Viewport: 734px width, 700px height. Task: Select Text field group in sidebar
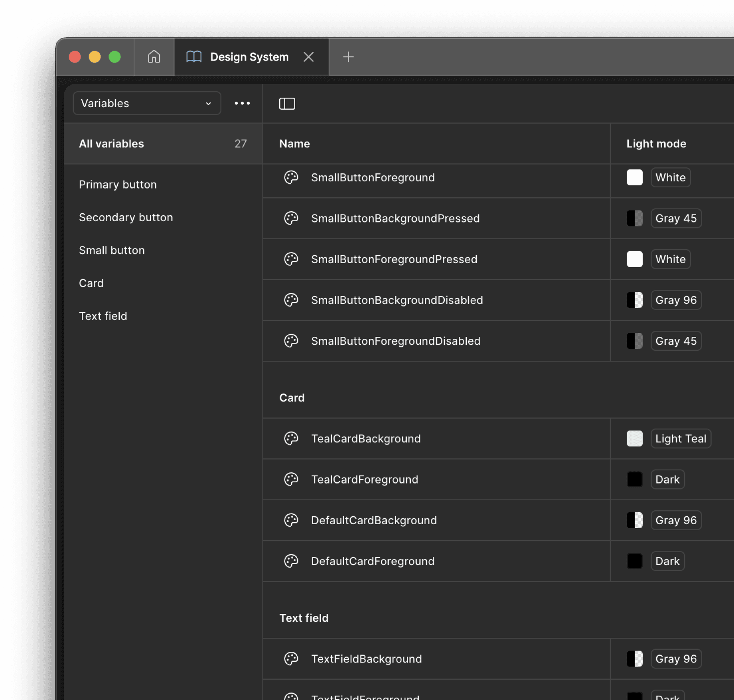tap(103, 316)
